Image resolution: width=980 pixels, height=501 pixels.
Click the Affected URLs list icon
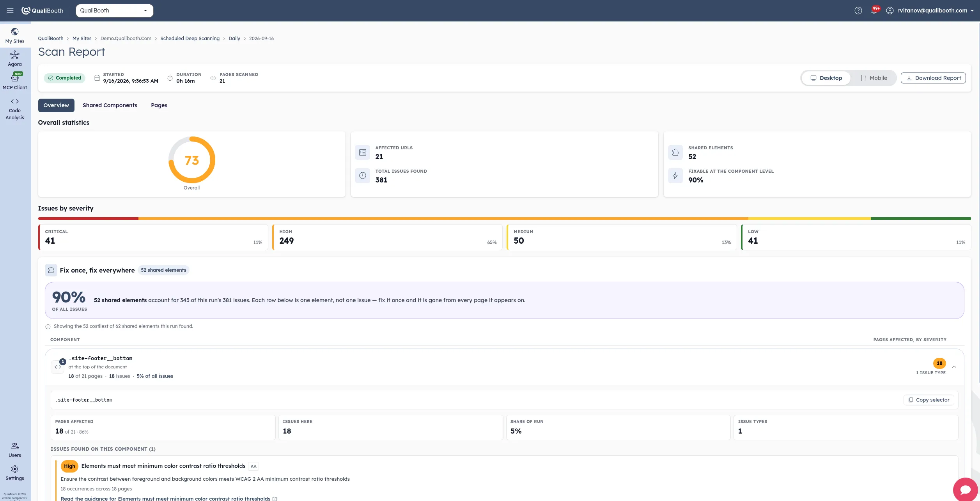(x=363, y=152)
